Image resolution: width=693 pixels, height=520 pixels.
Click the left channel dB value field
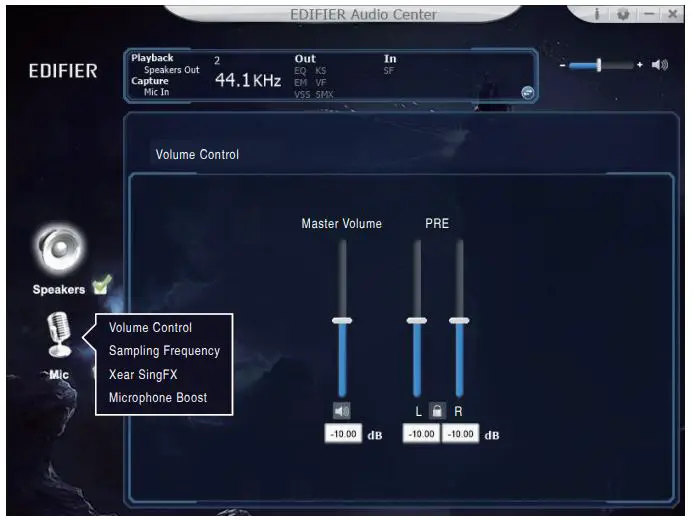pyautogui.click(x=421, y=434)
